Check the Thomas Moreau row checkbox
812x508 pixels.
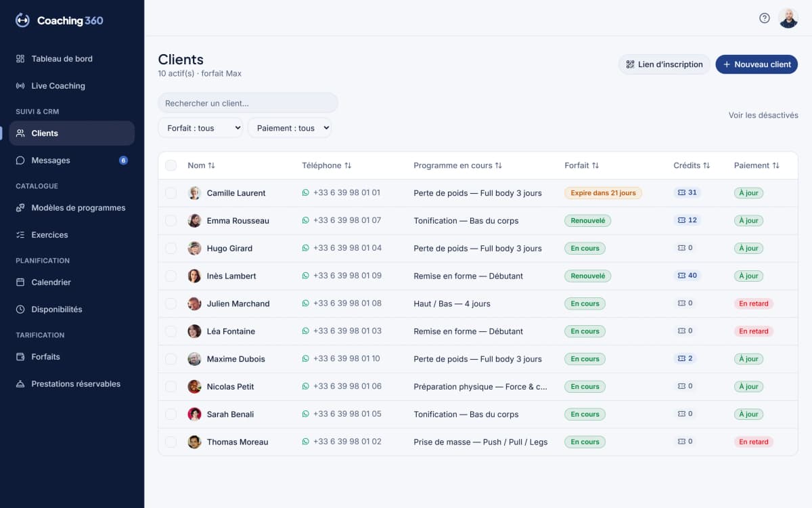coord(171,442)
